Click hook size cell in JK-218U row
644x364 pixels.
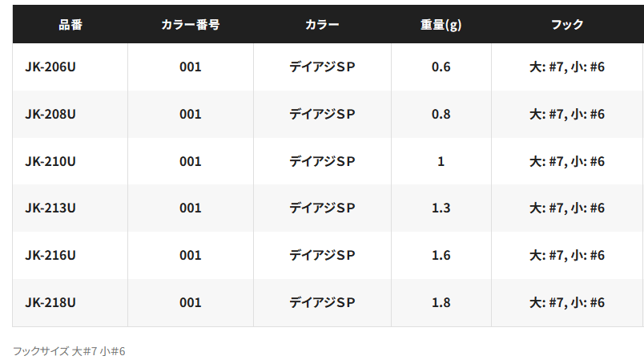567,303
